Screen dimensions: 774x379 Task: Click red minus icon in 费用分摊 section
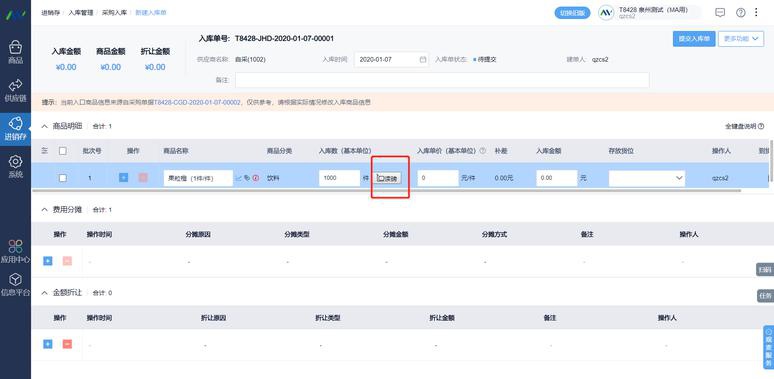pyautogui.click(x=67, y=261)
